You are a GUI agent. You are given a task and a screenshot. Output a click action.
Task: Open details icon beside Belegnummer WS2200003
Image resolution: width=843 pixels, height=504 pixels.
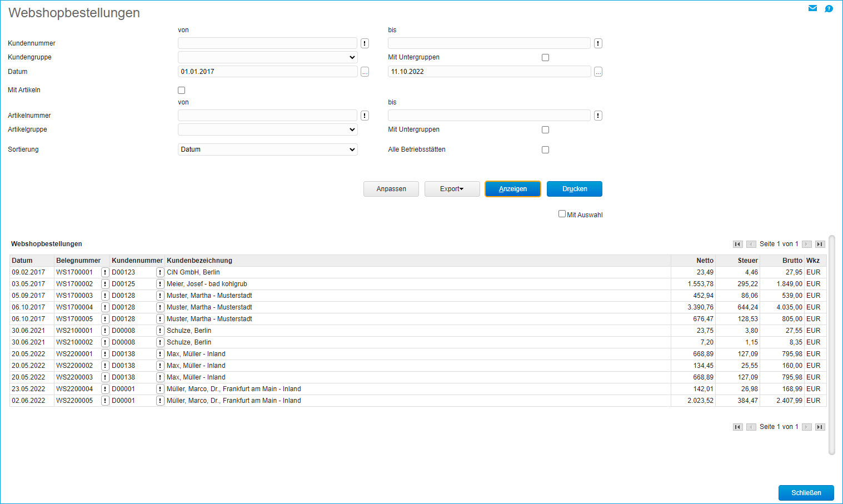(105, 377)
